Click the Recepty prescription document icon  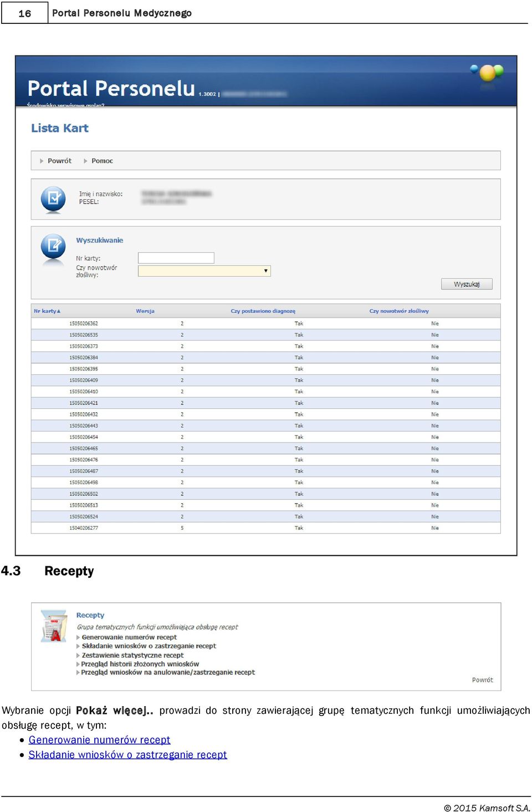point(54,626)
